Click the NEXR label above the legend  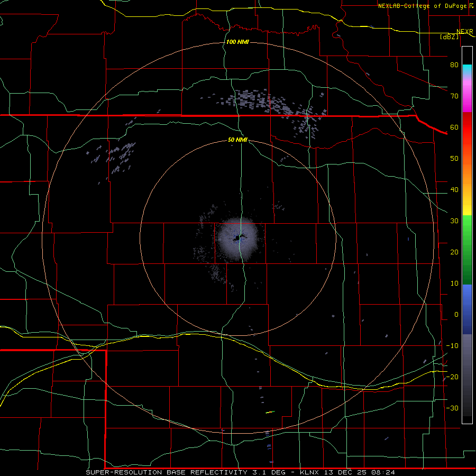tap(464, 32)
